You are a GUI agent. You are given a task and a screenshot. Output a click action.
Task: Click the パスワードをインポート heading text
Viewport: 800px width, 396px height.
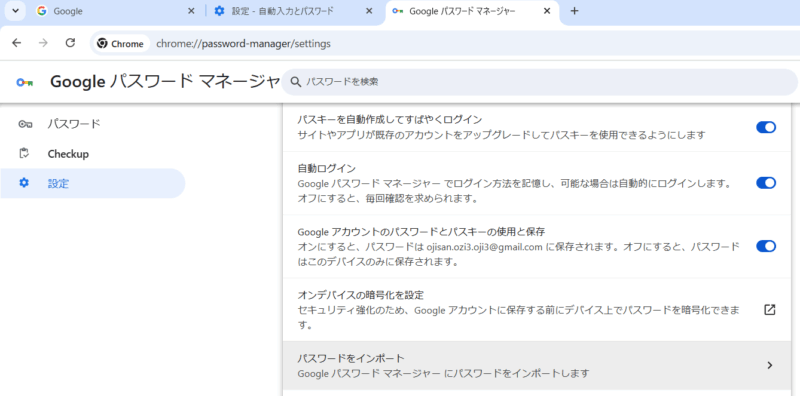coord(351,358)
